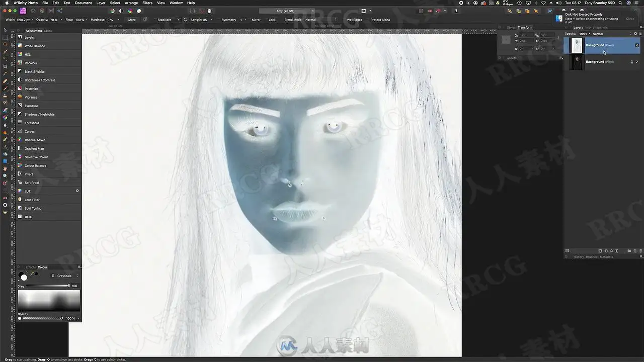Switch to the Effects tab
The height and width of the screenshot is (362, 644).
(31, 267)
